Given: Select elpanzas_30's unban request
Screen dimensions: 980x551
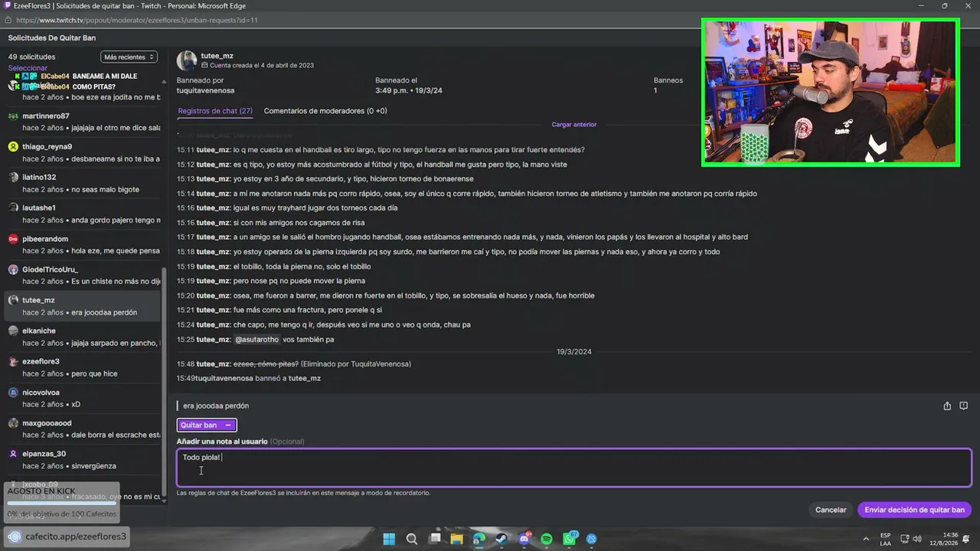Looking at the screenshot, I should 83,459.
